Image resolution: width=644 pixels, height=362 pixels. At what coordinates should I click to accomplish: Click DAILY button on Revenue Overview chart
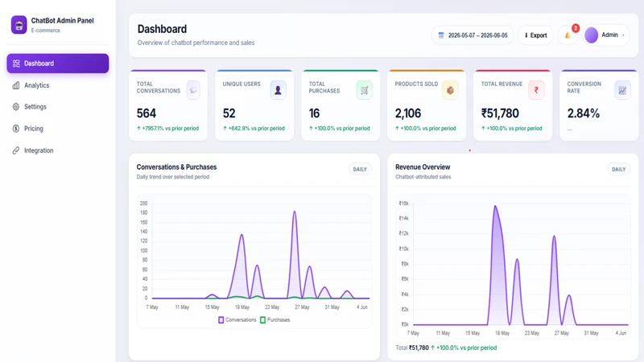point(618,169)
